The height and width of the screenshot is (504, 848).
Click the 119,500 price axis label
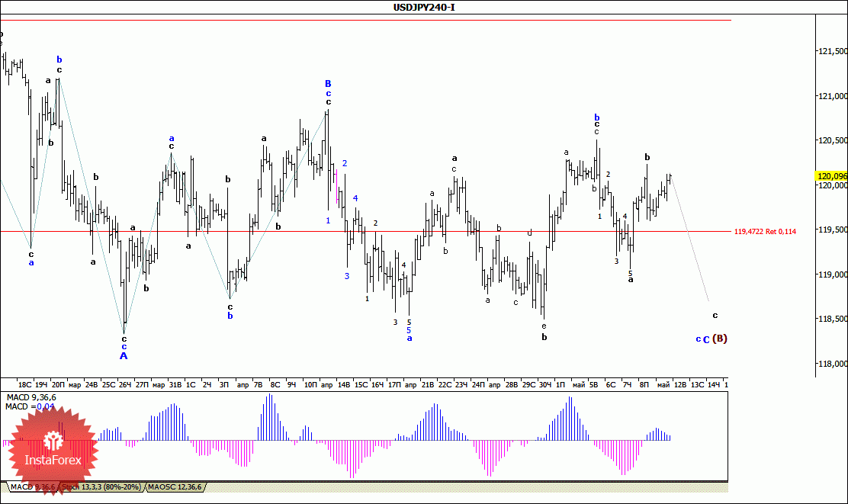[x=833, y=230]
